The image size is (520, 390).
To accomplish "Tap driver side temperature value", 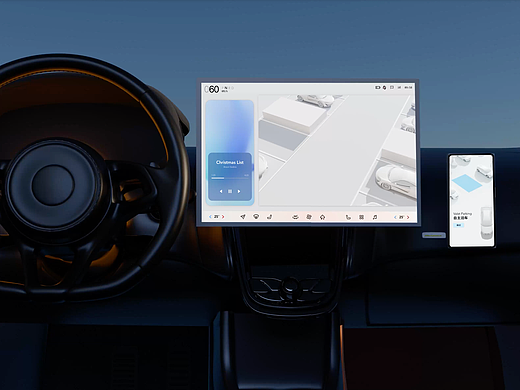I will [217, 217].
